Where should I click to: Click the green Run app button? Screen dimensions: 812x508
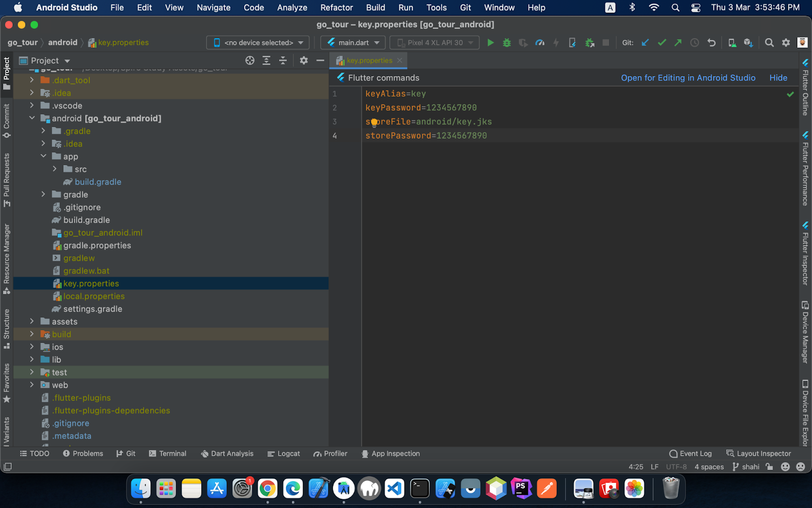coord(490,43)
